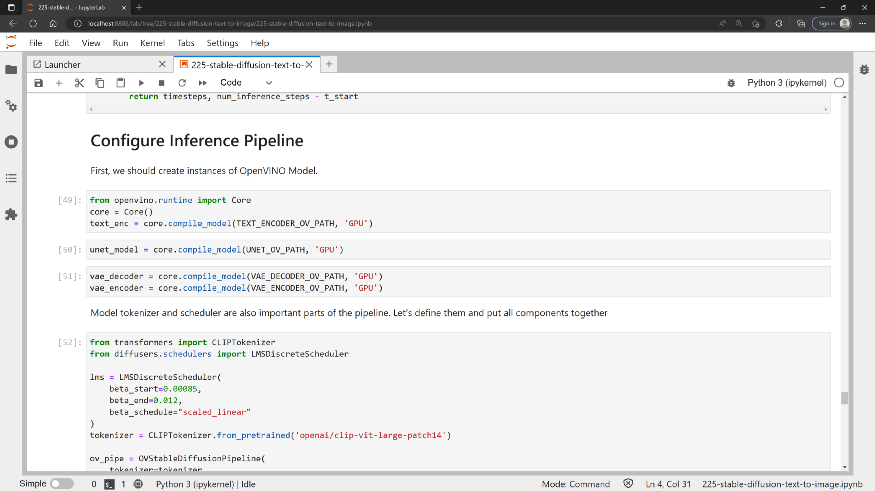Cut the selected cell with the scissors icon

pyautogui.click(x=79, y=83)
